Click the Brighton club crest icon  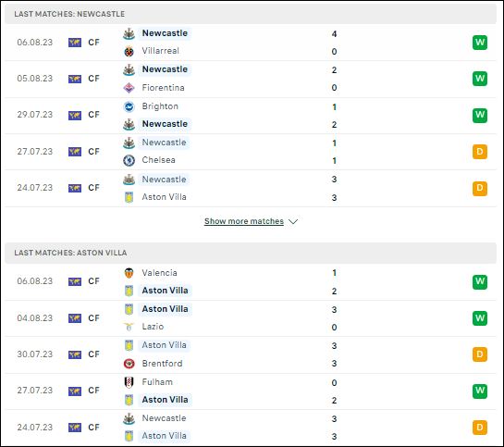coord(129,106)
